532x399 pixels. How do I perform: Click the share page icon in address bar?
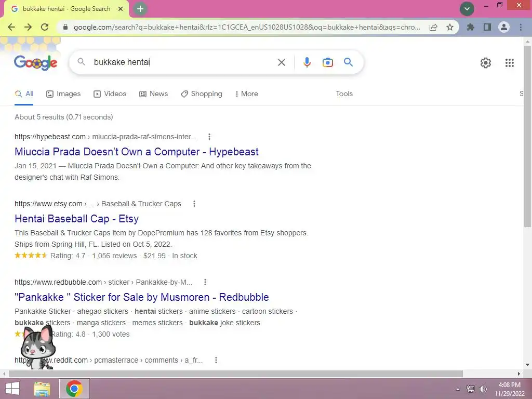tap(433, 28)
